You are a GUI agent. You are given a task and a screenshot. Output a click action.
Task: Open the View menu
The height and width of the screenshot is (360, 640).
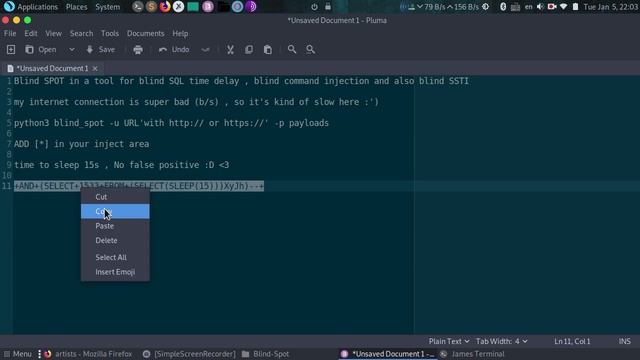53,33
